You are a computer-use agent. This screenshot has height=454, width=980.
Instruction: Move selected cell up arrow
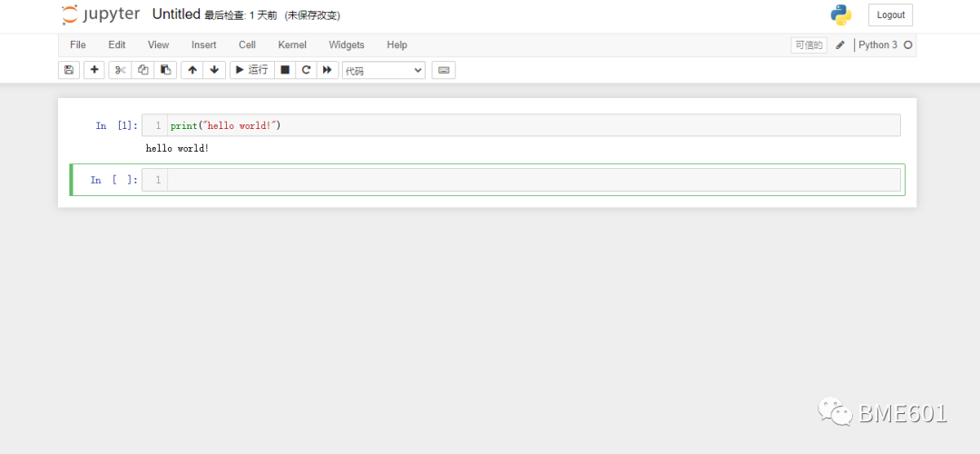pyautogui.click(x=192, y=70)
